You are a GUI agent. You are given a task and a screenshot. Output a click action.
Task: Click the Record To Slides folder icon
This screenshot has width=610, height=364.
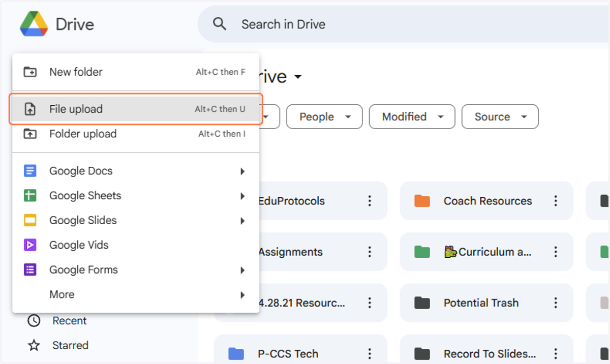click(422, 354)
